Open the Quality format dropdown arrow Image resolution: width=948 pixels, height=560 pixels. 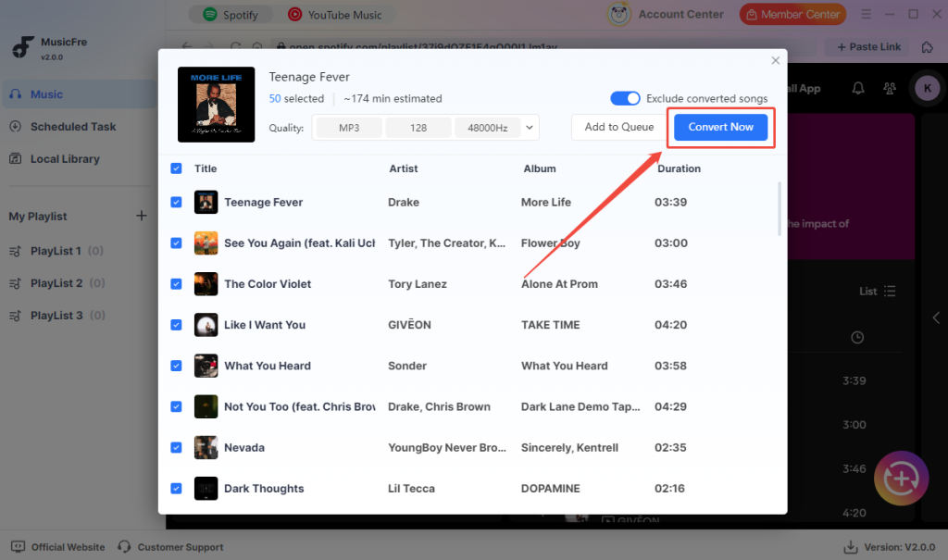pos(529,128)
